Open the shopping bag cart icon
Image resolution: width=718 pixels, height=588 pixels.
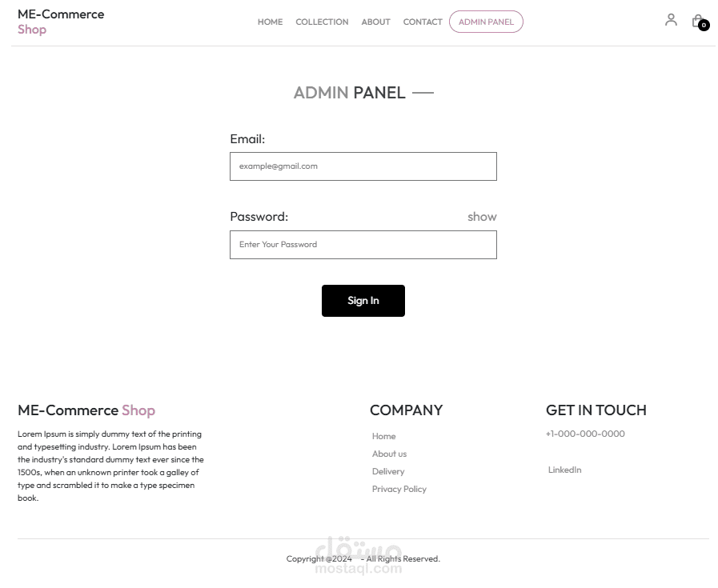[x=697, y=21]
